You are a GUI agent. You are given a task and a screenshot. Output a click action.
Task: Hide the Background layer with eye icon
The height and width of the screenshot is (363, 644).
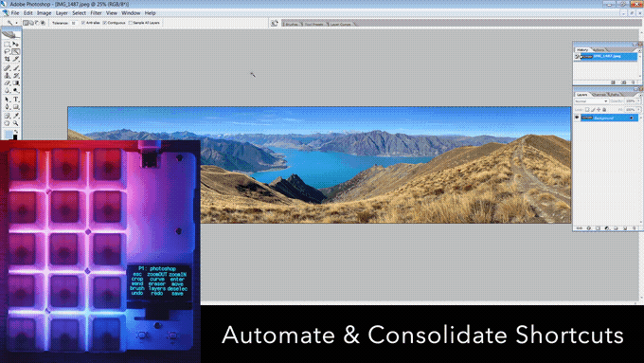point(577,118)
